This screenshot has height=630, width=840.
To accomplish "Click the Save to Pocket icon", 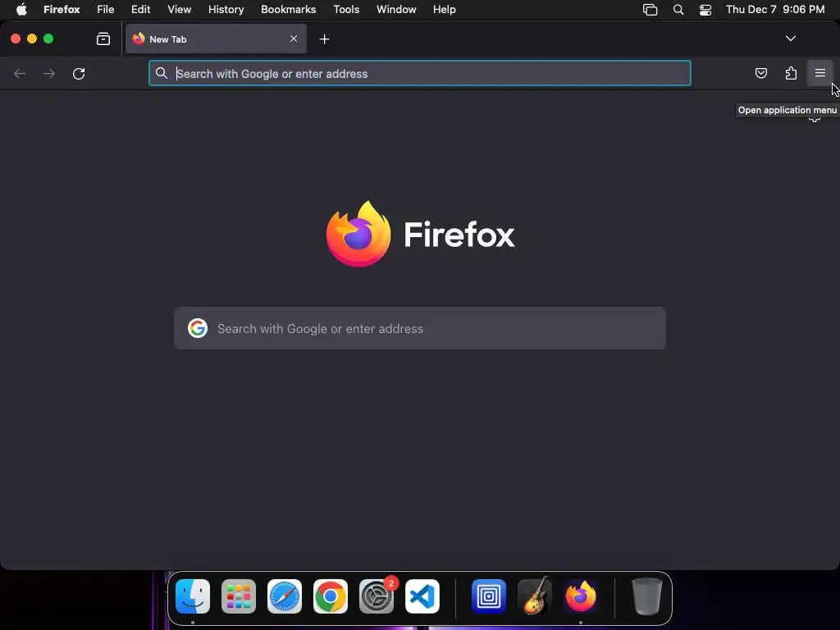I will tap(760, 73).
